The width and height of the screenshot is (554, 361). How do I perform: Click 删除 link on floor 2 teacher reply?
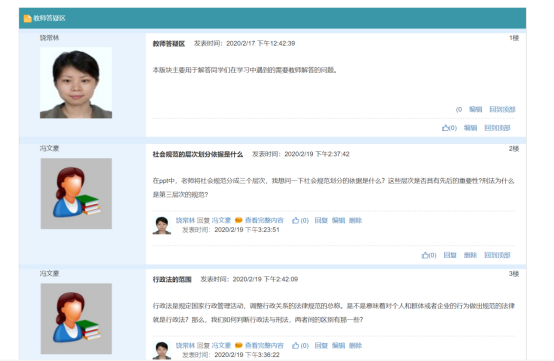coord(355,220)
